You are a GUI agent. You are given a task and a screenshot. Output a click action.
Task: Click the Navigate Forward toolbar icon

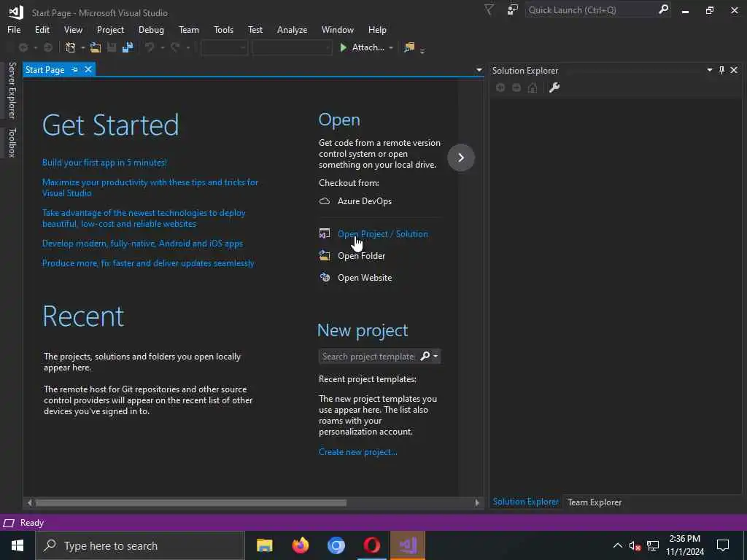coord(48,47)
